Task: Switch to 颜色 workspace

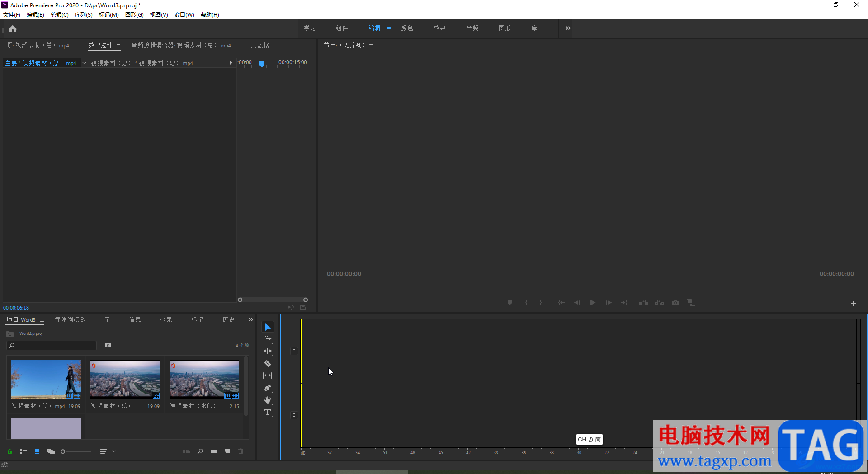Action: click(x=407, y=28)
